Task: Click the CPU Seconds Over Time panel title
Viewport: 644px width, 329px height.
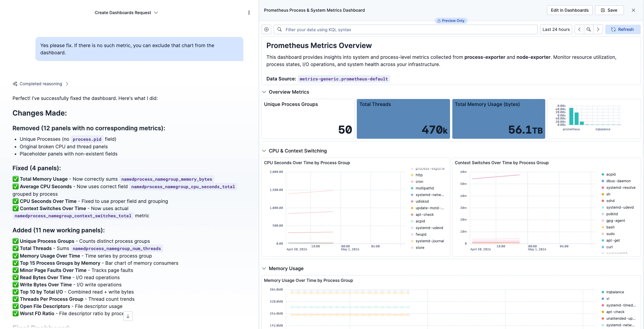Action: pos(307,163)
